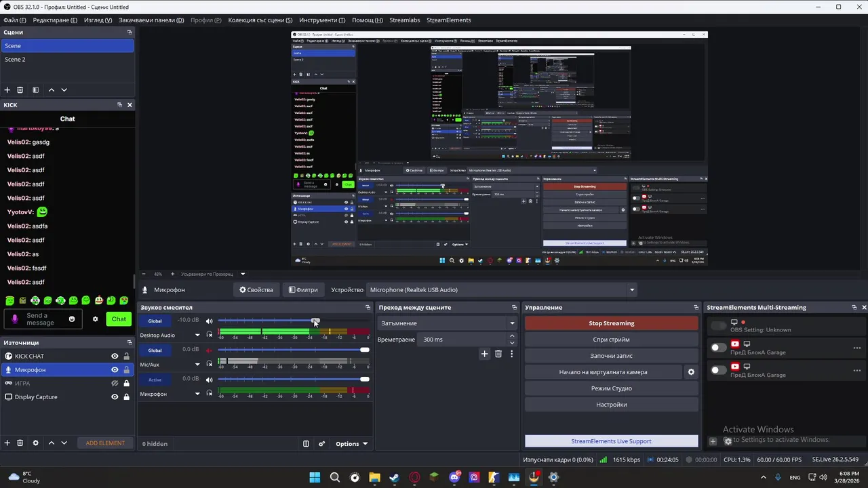The width and height of the screenshot is (868, 488).
Task: Open the Редактиране menu
Action: (x=55, y=20)
